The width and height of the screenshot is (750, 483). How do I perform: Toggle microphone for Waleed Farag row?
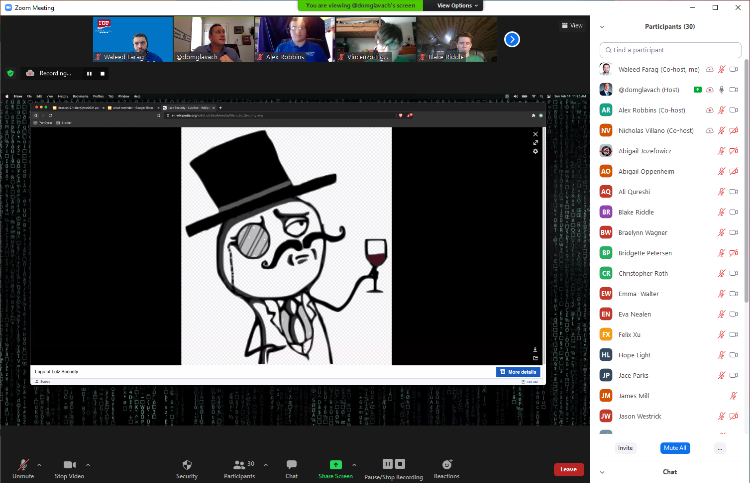point(721,69)
